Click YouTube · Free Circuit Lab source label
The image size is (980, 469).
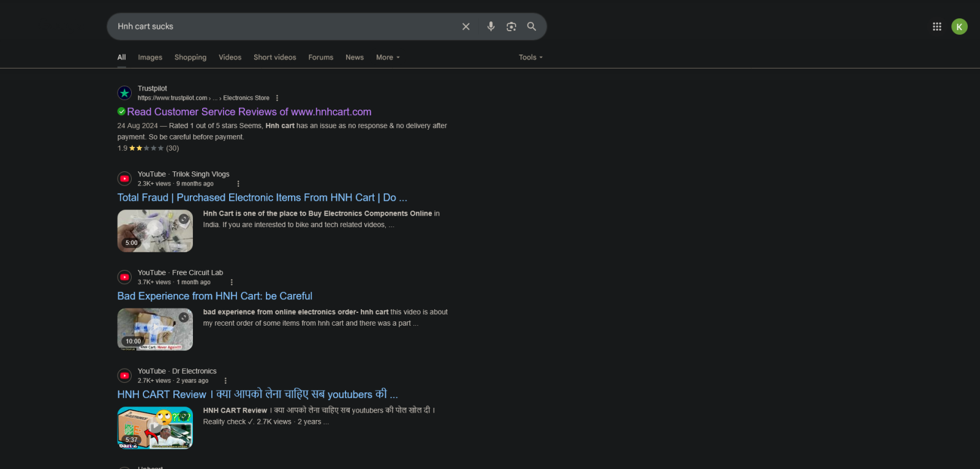point(181,273)
